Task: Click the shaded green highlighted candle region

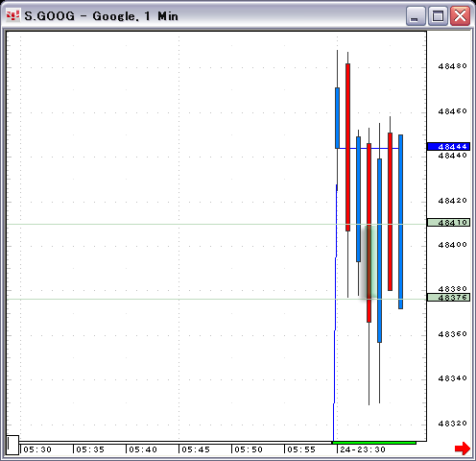Action: (369, 262)
